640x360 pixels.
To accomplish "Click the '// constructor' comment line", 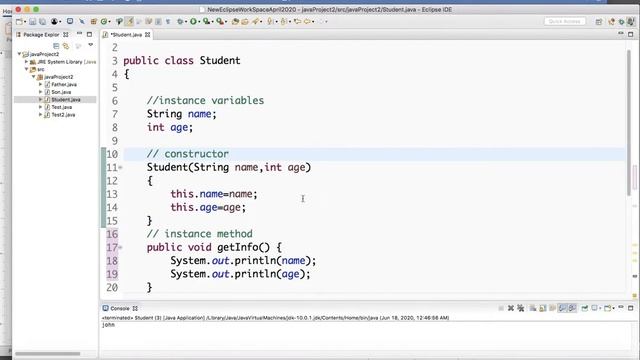I will tap(188, 154).
